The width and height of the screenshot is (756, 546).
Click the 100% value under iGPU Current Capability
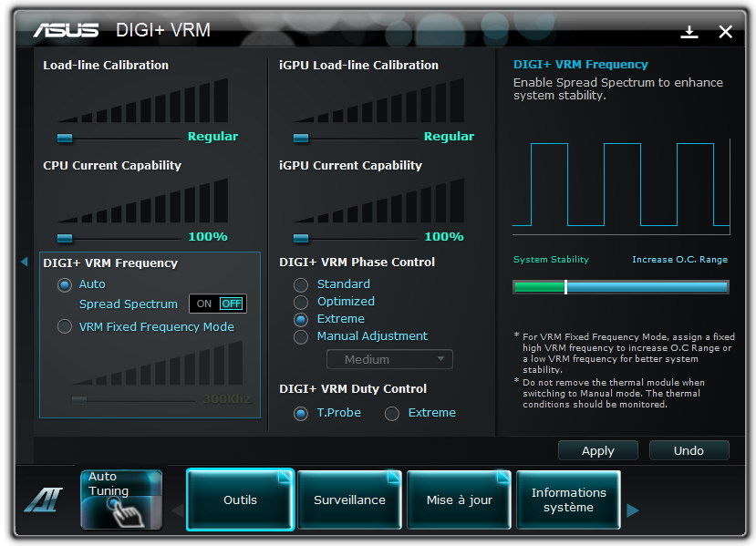click(444, 237)
